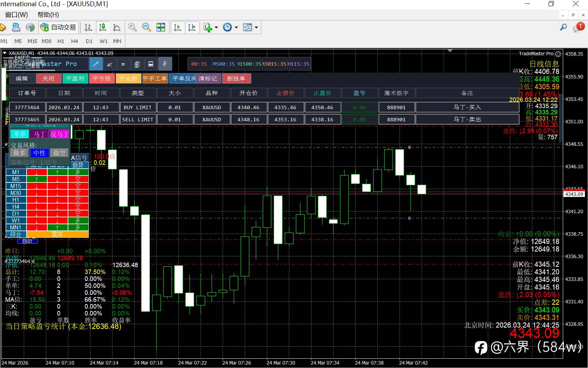Zoom in on the chart

[132, 27]
